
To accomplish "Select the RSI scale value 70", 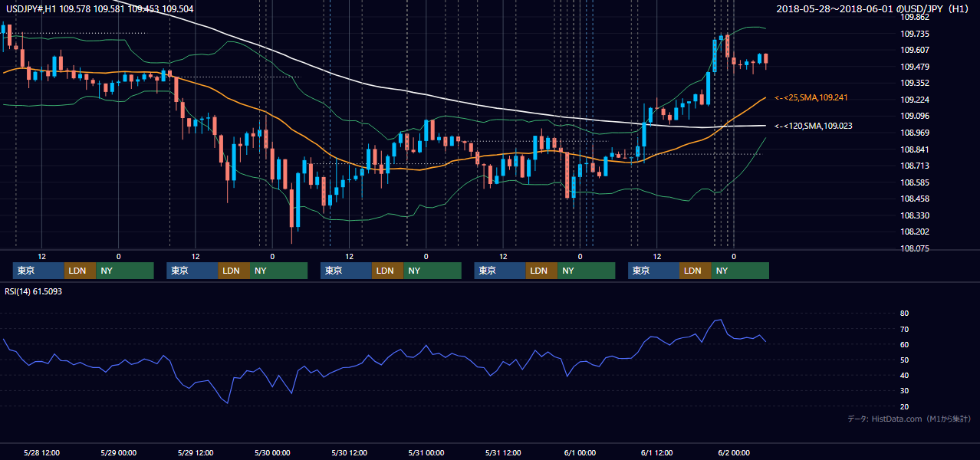I will [x=905, y=329].
